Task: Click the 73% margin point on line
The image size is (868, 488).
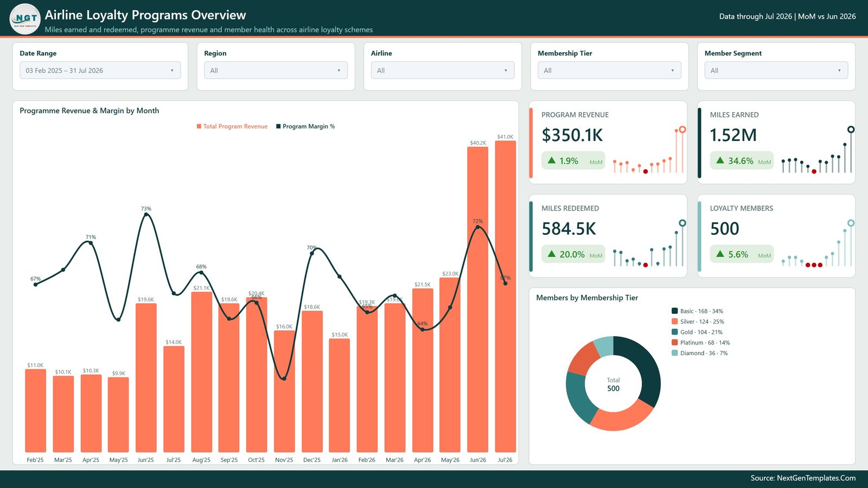Action: pos(146,215)
